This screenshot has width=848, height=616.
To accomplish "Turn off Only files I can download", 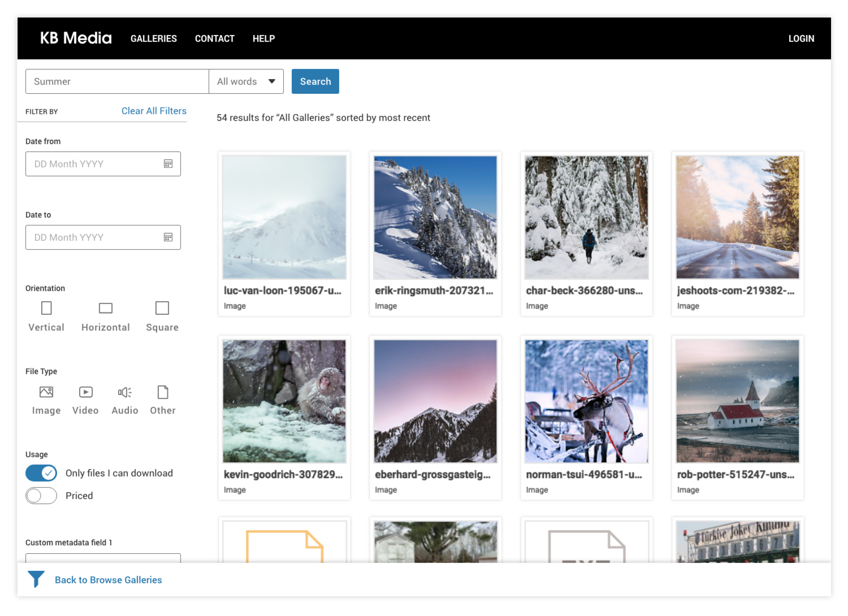I will pos(41,474).
